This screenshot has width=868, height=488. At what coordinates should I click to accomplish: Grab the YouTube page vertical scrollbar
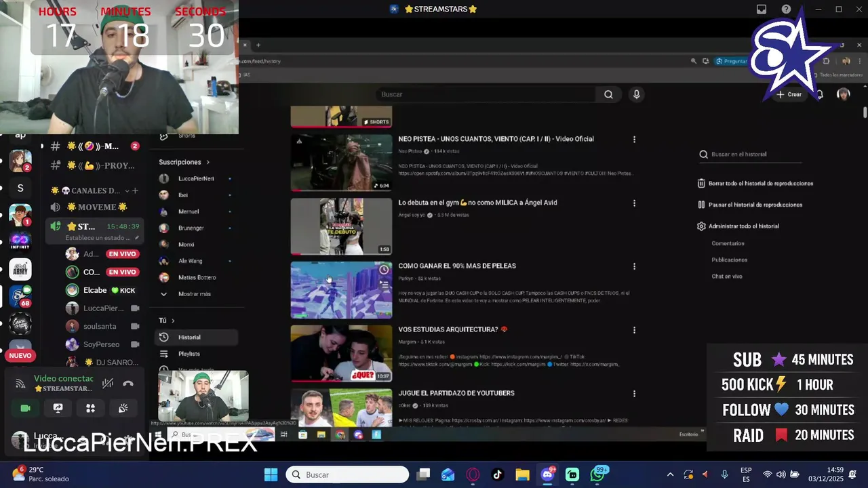[x=865, y=112]
